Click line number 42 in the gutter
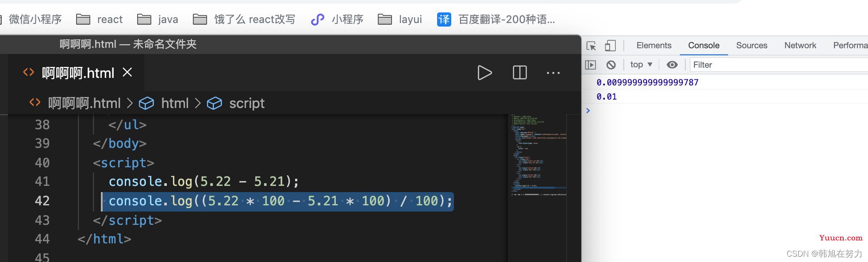 (x=42, y=201)
